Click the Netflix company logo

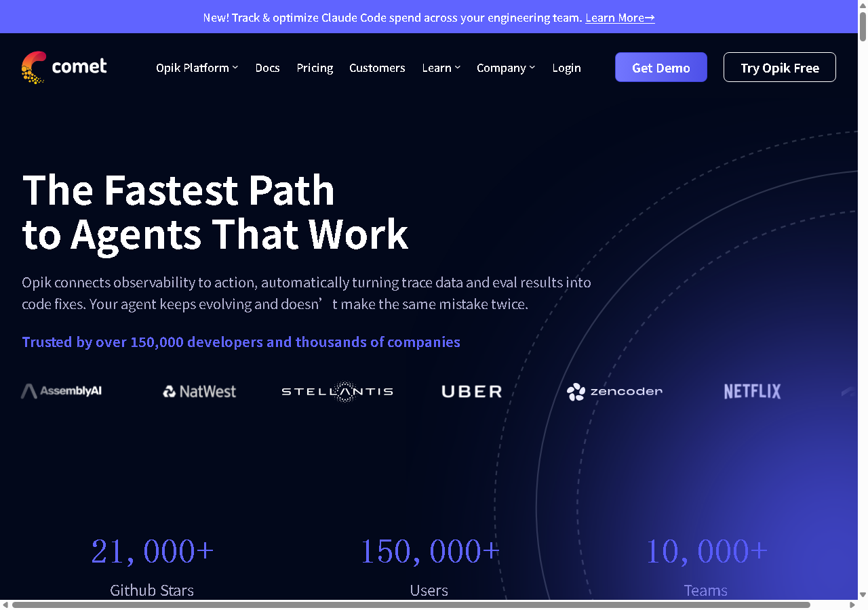point(752,391)
